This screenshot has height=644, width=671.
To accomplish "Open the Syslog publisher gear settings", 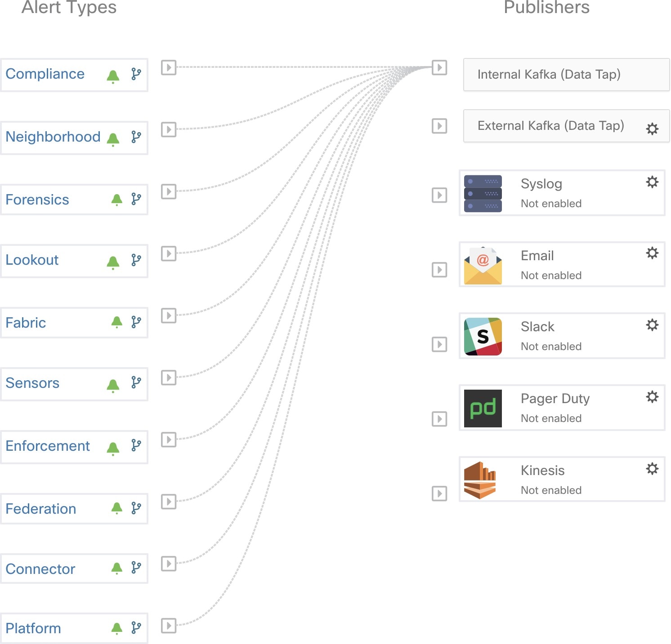I will (x=652, y=182).
